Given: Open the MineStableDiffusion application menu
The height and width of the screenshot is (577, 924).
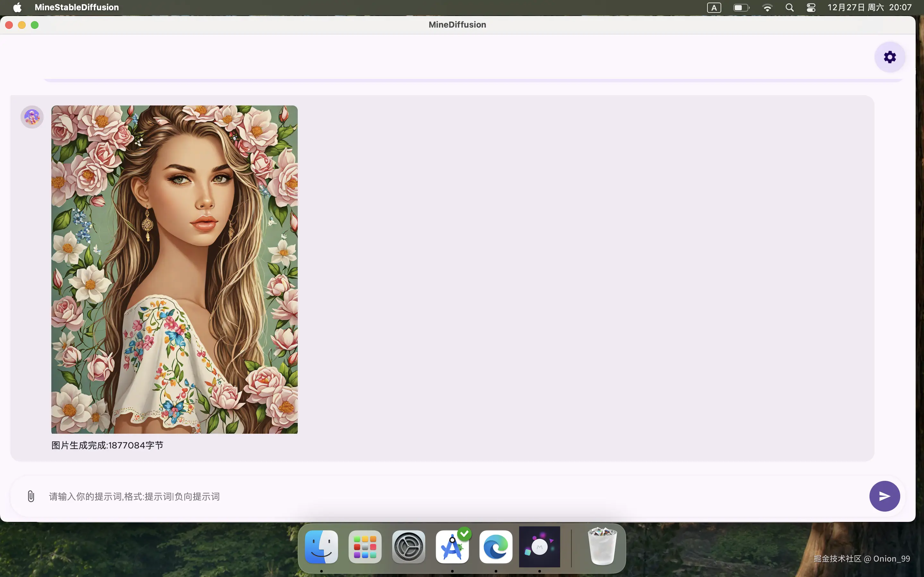Looking at the screenshot, I should click(76, 7).
